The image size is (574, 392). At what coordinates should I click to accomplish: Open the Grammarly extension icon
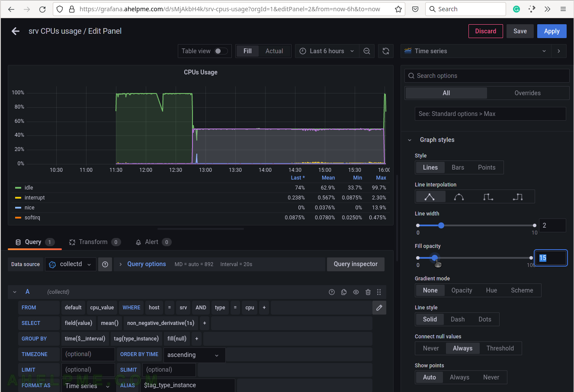pos(516,9)
